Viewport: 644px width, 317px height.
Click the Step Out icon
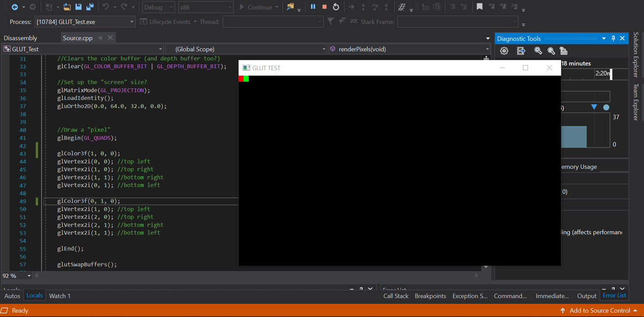point(386,8)
